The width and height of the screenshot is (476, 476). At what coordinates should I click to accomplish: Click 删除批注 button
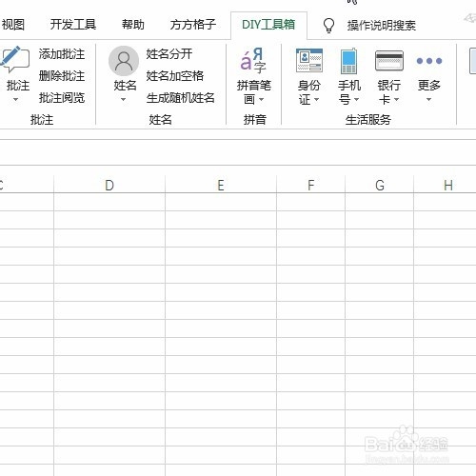pyautogui.click(x=62, y=76)
